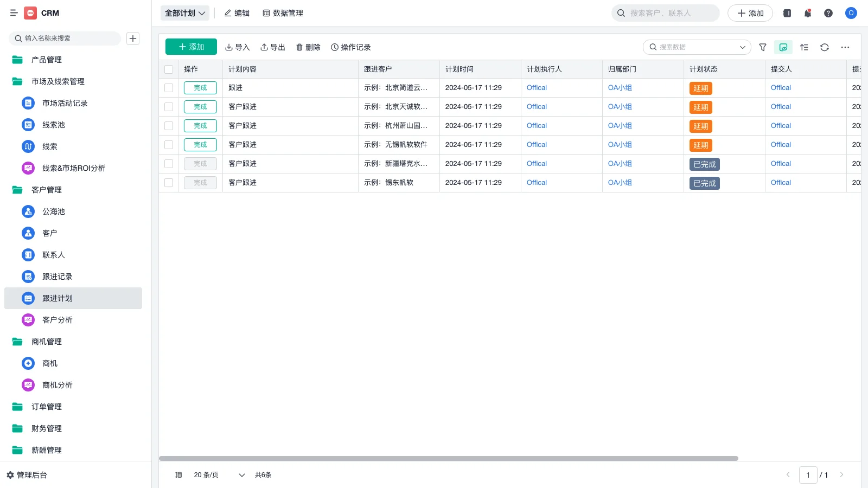The image size is (868, 488).
Task: Open the Offical executor link
Action: pos(536,87)
